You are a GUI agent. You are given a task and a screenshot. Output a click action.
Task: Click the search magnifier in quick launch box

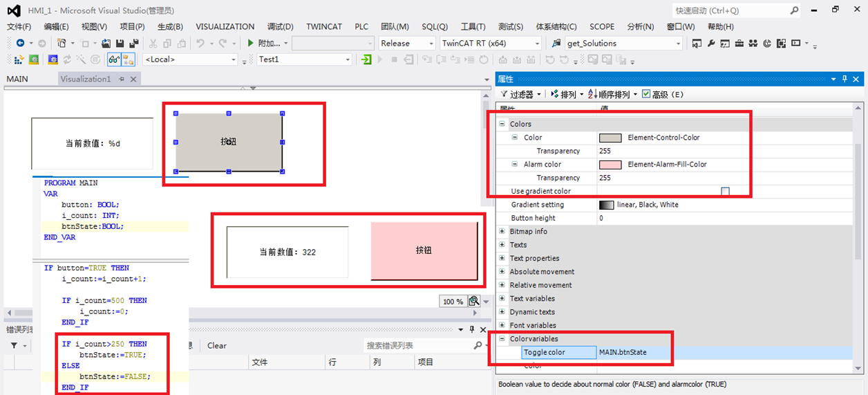[x=794, y=10]
